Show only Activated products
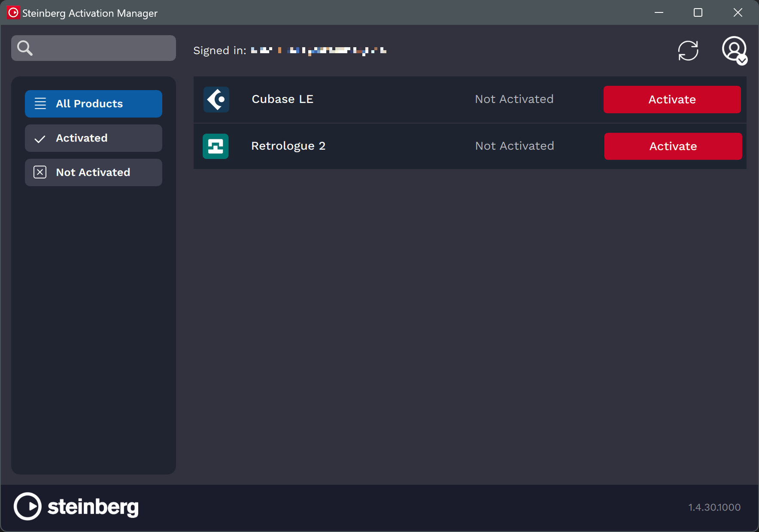759x532 pixels. 94,138
